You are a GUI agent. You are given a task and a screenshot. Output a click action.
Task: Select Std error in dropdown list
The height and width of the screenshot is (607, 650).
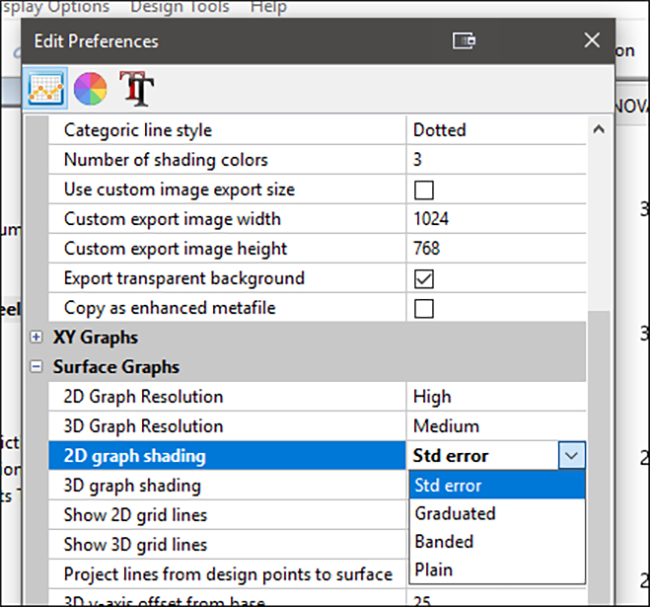(448, 485)
